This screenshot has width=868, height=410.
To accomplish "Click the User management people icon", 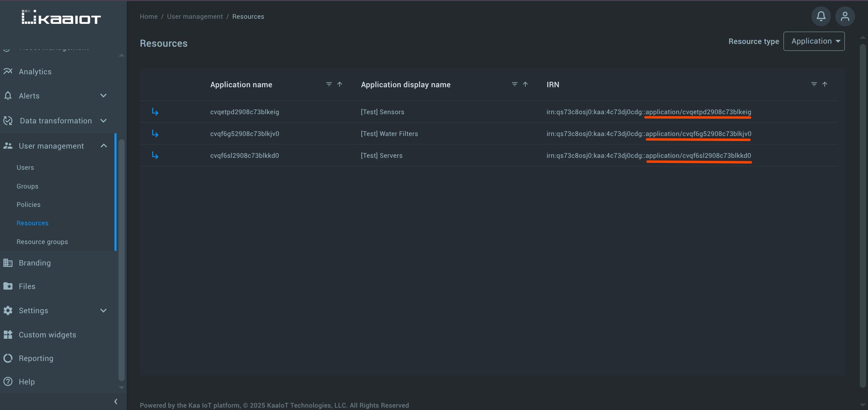I will (7, 146).
